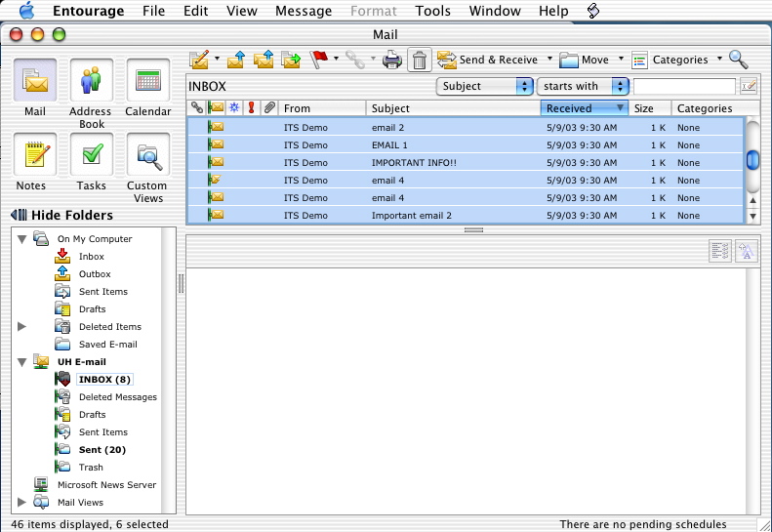Open the Subject filter popup
Screen dimensions: 772x532
[484, 86]
